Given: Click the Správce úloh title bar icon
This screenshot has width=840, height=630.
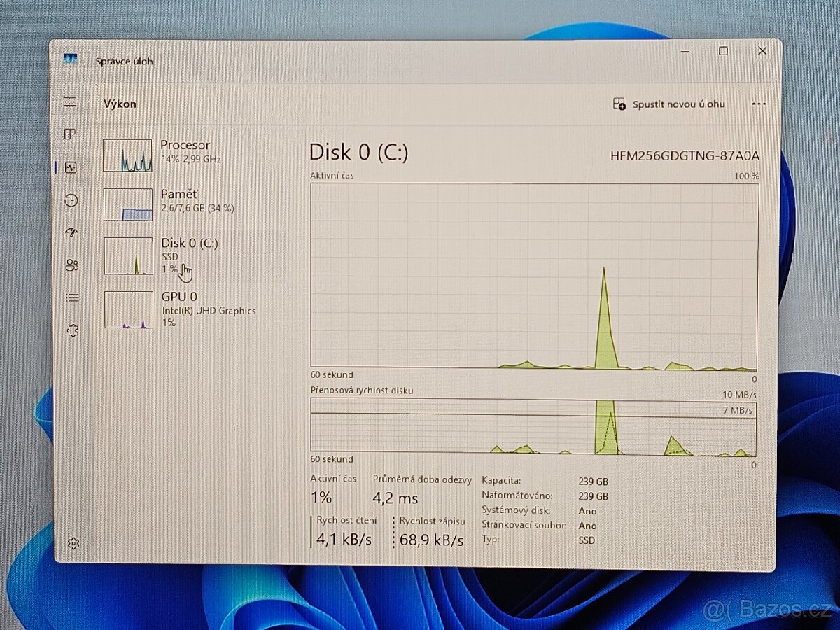Looking at the screenshot, I should point(70,60).
